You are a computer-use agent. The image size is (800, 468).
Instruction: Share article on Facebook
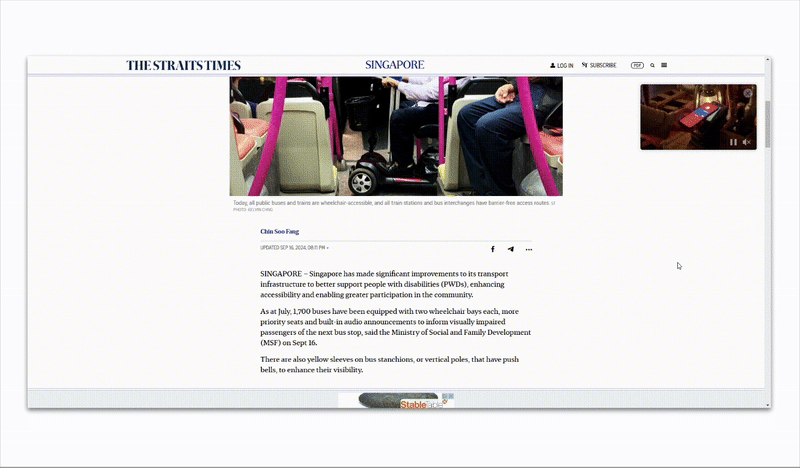coord(492,249)
